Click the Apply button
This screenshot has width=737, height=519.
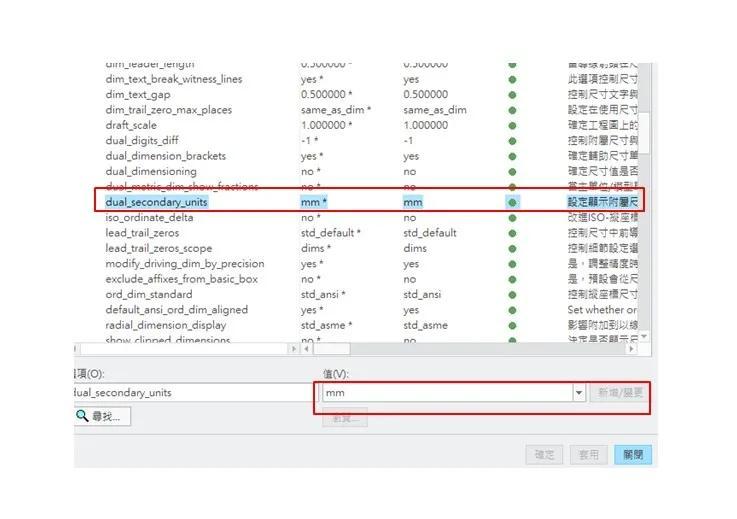[x=588, y=455]
